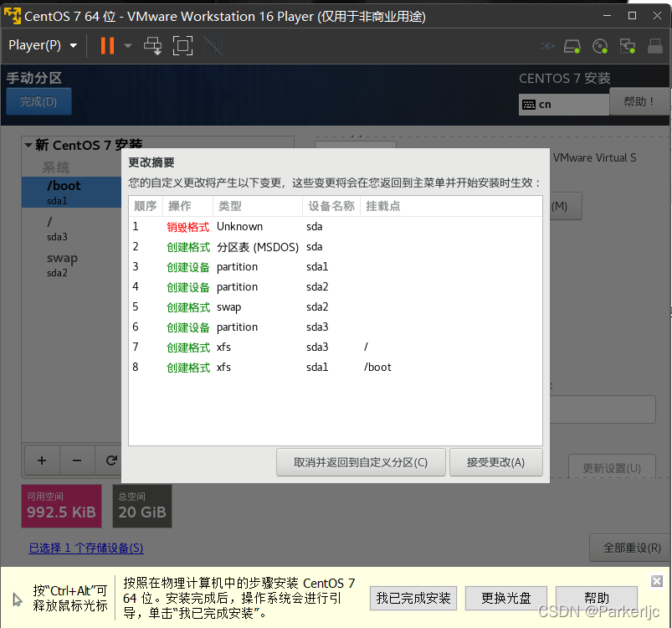Maximize the VMware Player window
This screenshot has height=628, width=672.
(632, 16)
